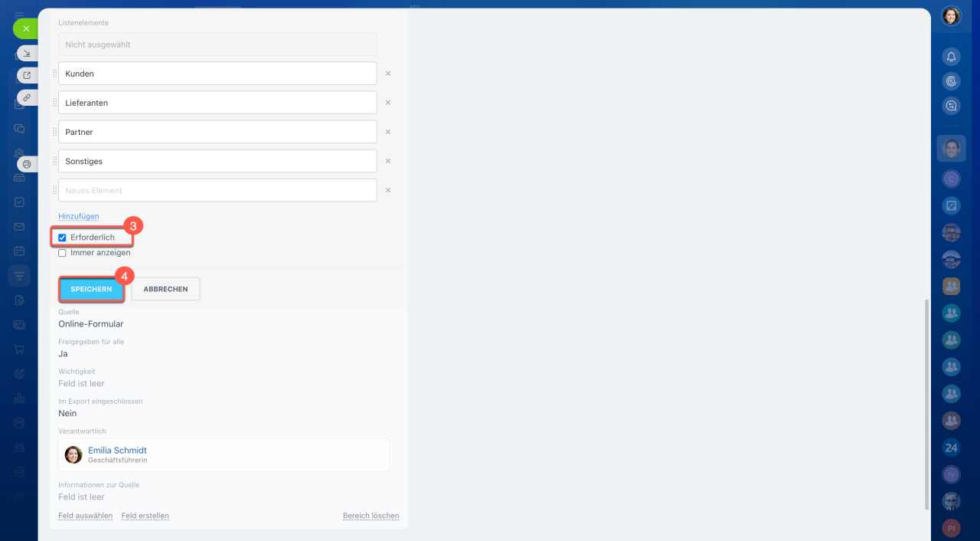The width and height of the screenshot is (980, 541).
Task: Click the Feld auswählen link
Action: point(85,516)
